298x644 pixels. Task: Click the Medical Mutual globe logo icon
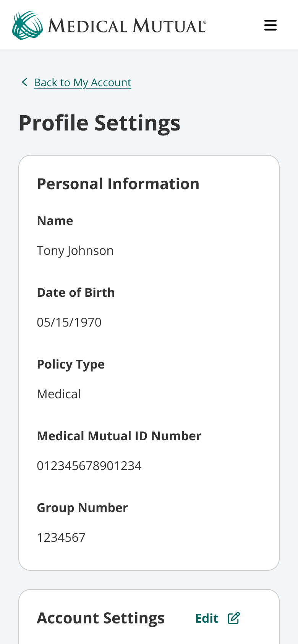28,25
